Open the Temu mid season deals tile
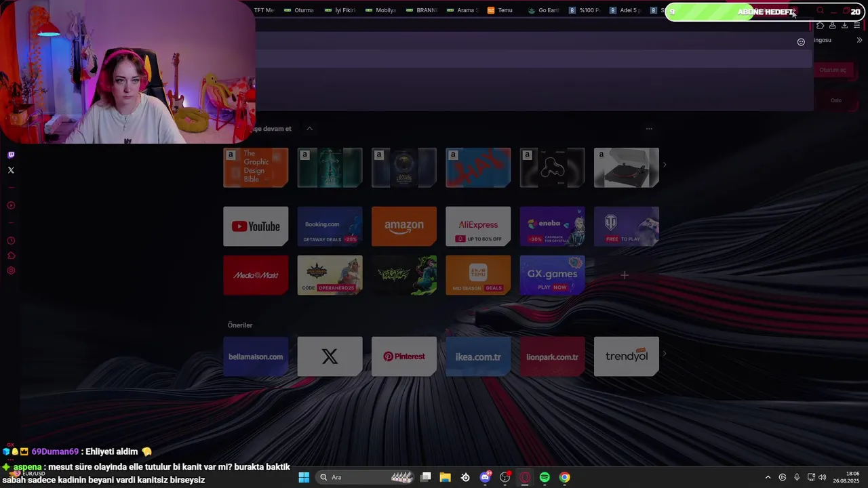 (x=478, y=275)
